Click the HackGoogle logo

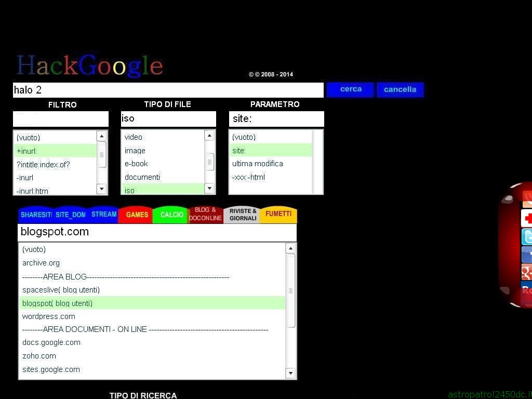[x=90, y=65]
